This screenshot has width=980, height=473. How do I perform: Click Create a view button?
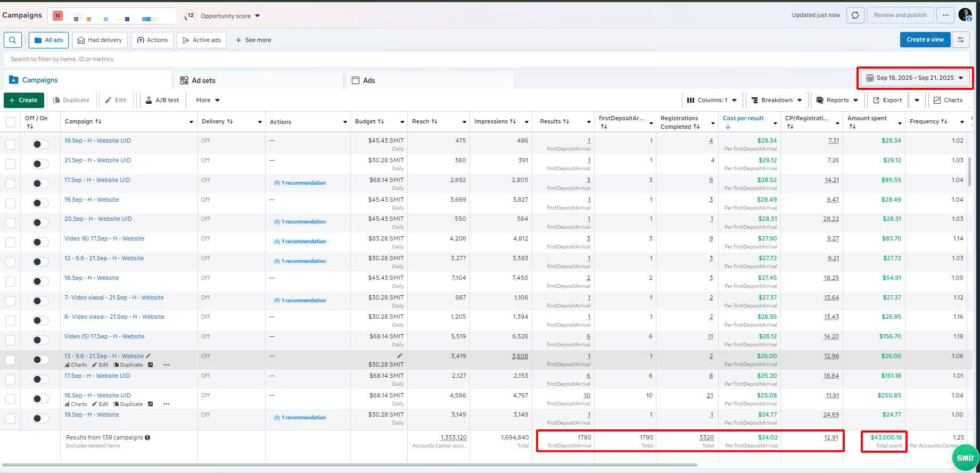(x=925, y=39)
